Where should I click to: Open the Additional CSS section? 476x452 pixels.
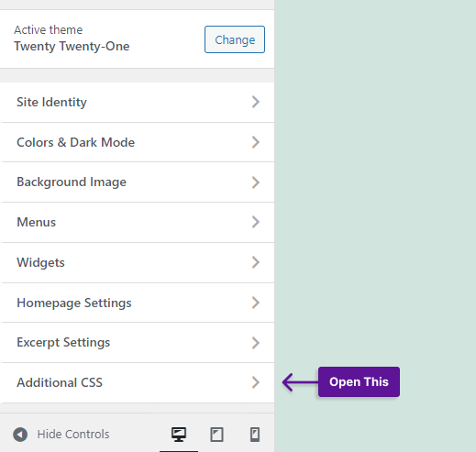pos(137,382)
